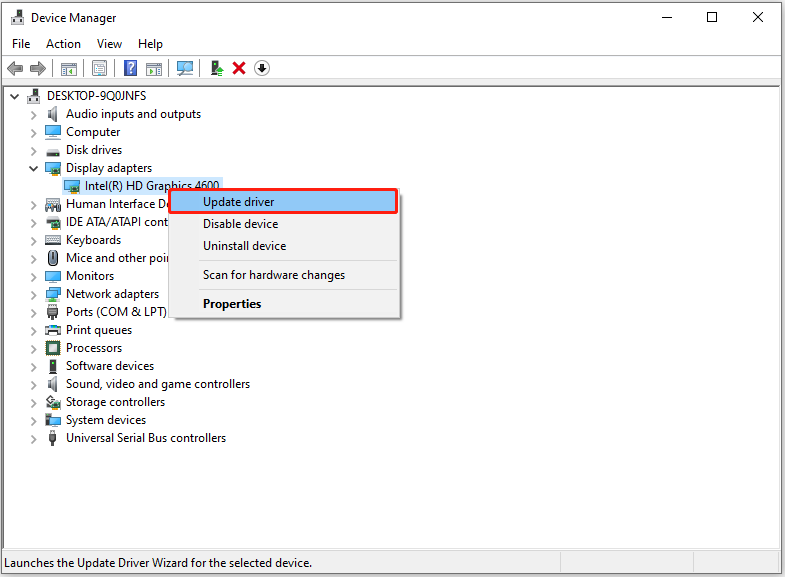The height and width of the screenshot is (577, 785).
Task: Click the DESKTOP-9Q0JNFS computer icon
Action: (34, 96)
